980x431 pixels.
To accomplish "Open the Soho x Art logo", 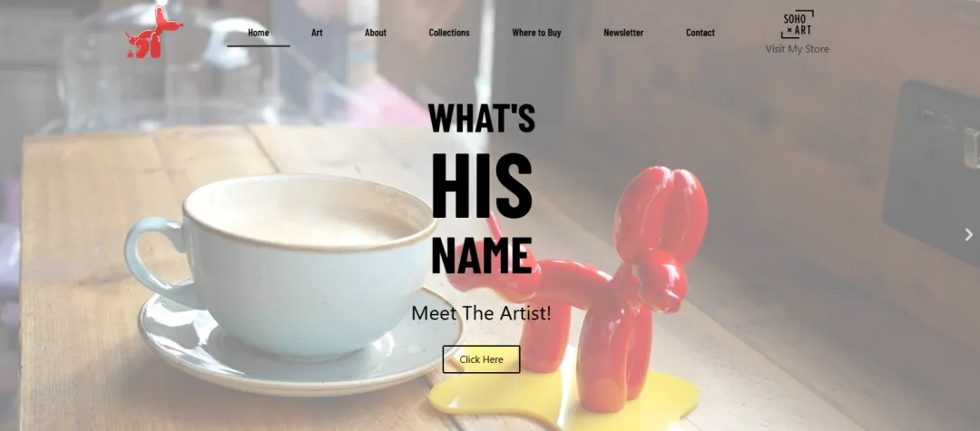I will pos(798,24).
